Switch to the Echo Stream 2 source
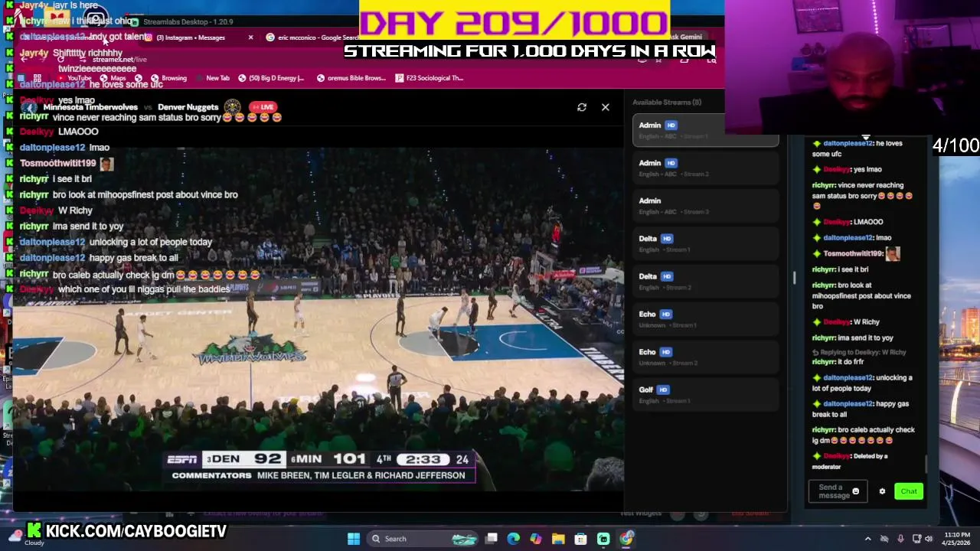980x551 pixels. point(705,357)
